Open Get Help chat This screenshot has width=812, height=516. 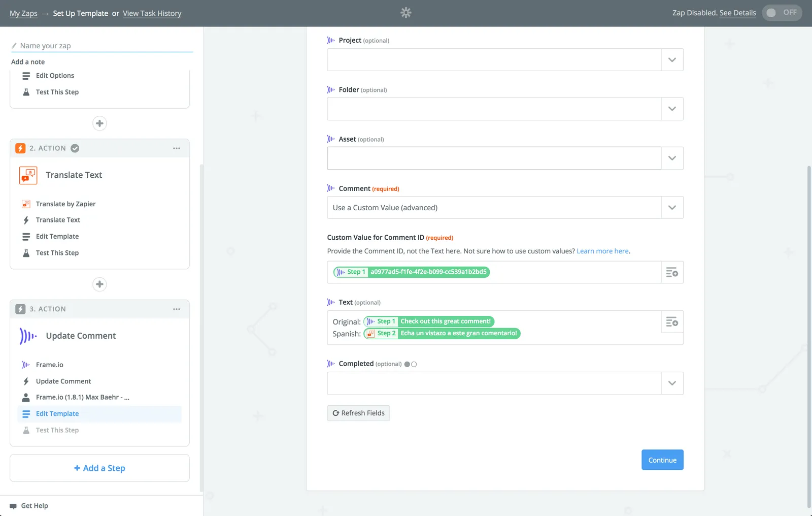click(x=29, y=506)
